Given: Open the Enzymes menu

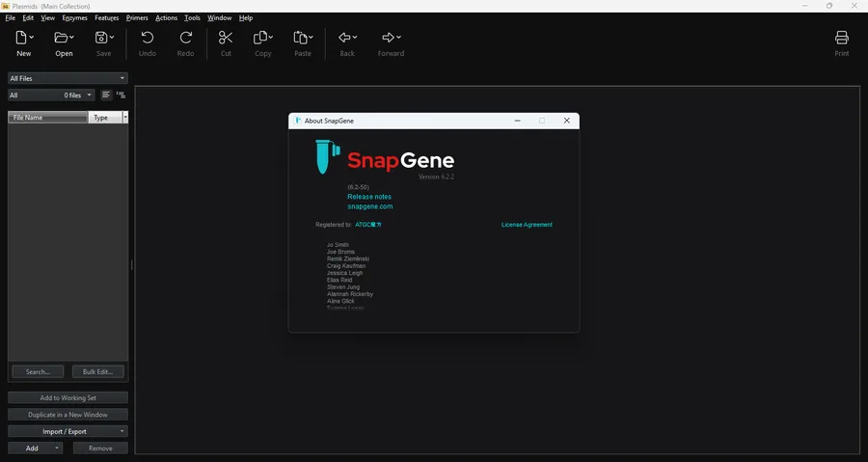Looking at the screenshot, I should pos(74,17).
